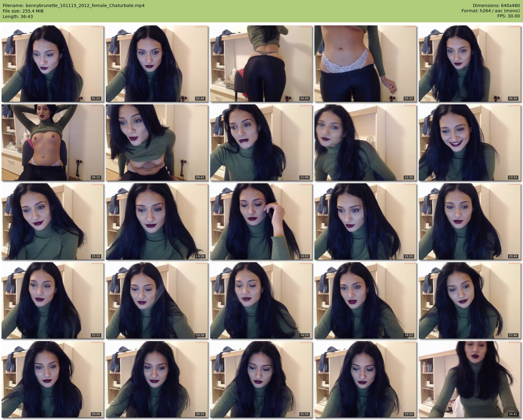Screen dimensions: 523x420
Task: Open the thumbnail stamped 04:09
Action: tap(261, 64)
